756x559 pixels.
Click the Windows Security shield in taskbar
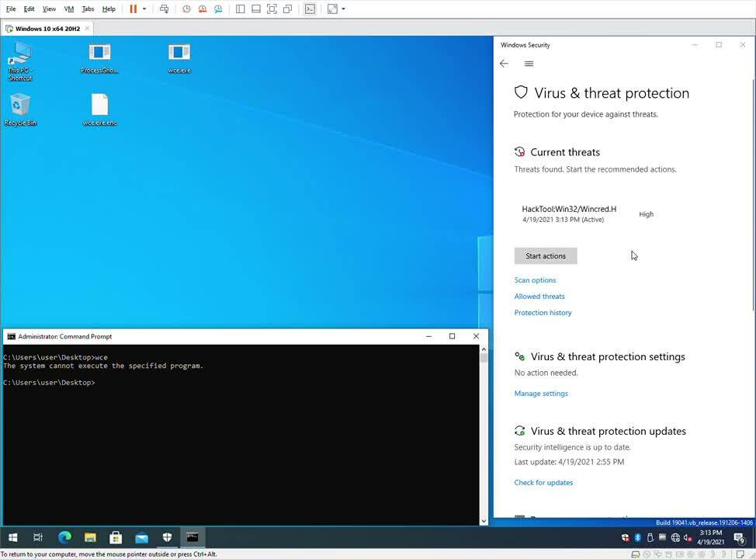coord(167,537)
